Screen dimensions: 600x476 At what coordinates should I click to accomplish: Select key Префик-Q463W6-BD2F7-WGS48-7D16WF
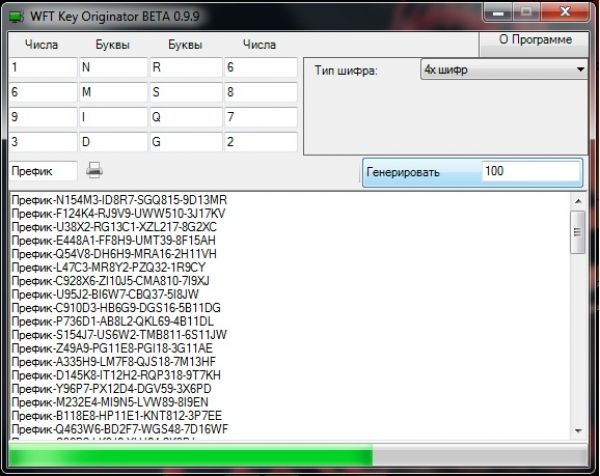[120, 429]
